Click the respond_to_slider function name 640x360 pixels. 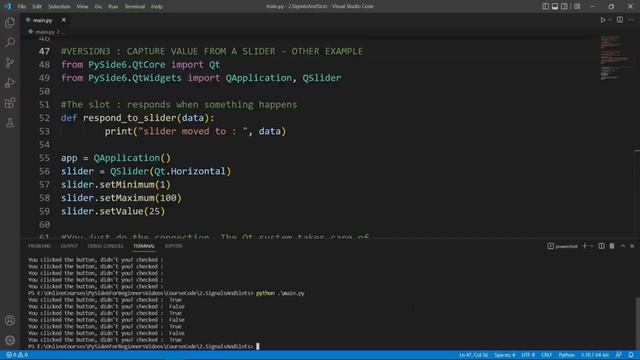[129, 118]
